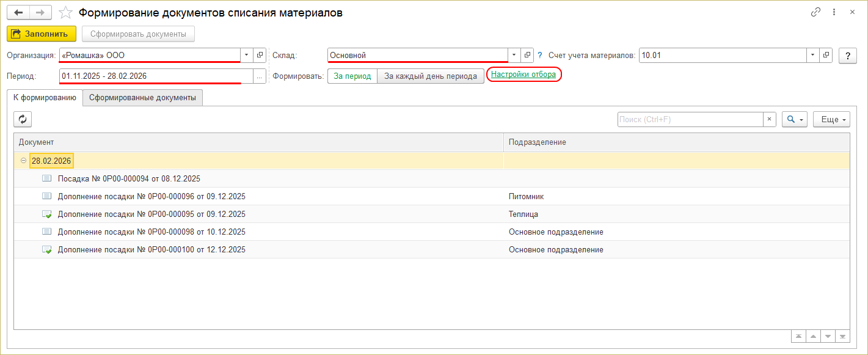
Task: Open the Счет учета материалов dropdown
Action: [x=812, y=55]
